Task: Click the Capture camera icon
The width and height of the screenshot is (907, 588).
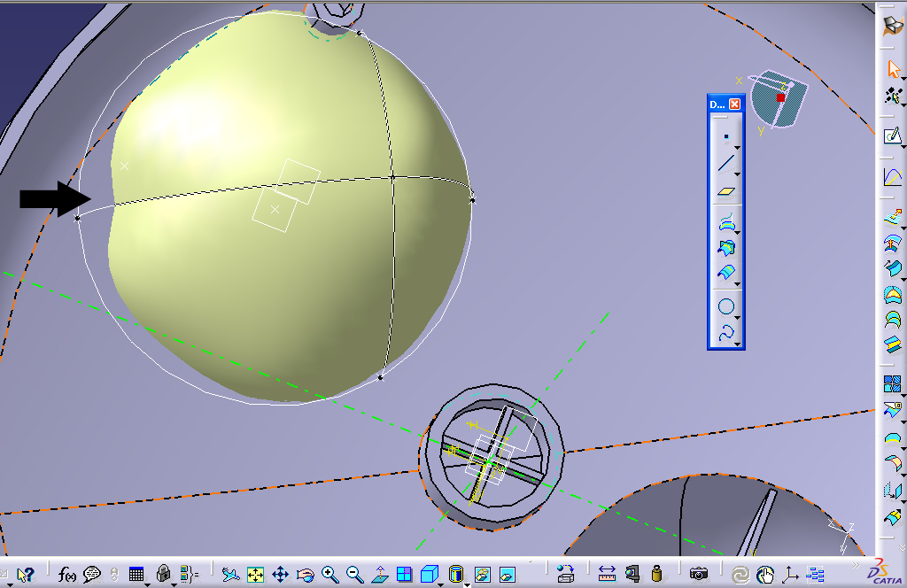Action: click(x=699, y=574)
